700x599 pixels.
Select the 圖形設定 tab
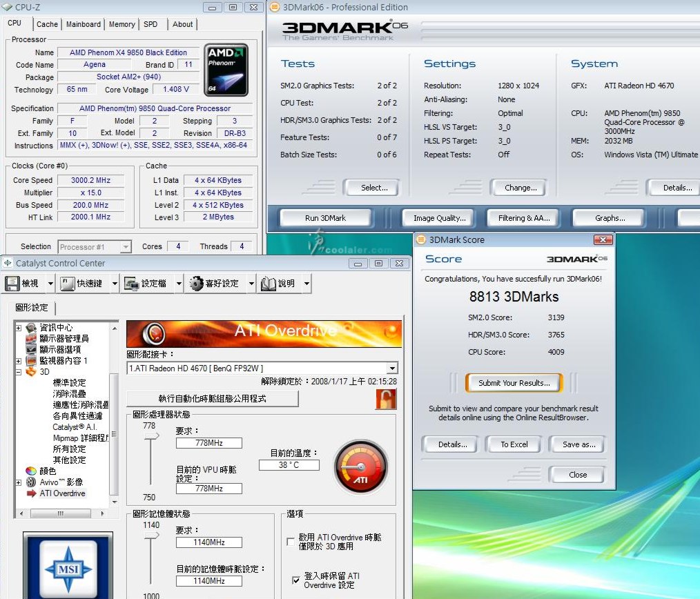(x=31, y=308)
